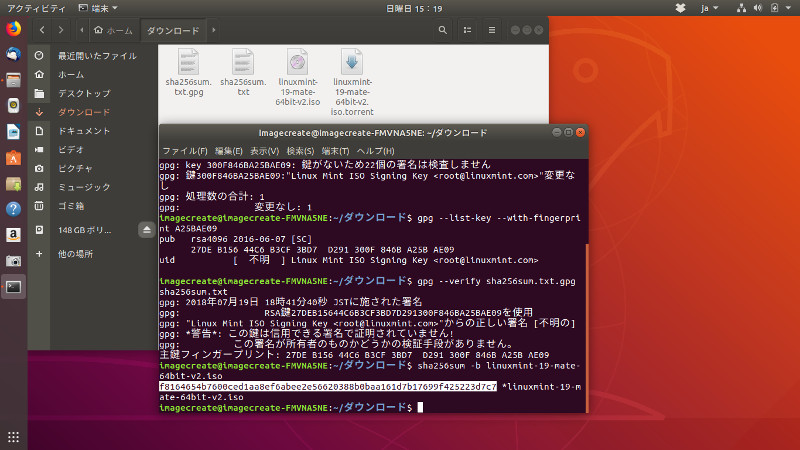Open LibreOffice Writer from the dock
The width and height of the screenshot is (800, 450).
point(13,132)
